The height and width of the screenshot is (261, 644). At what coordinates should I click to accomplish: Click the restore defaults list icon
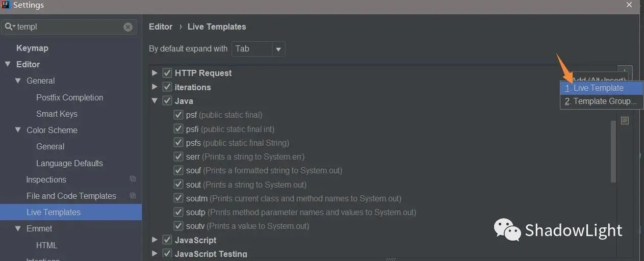point(625,121)
